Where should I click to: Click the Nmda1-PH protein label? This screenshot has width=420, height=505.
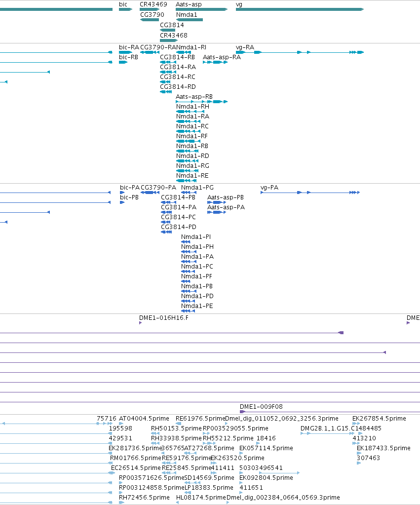(197, 247)
